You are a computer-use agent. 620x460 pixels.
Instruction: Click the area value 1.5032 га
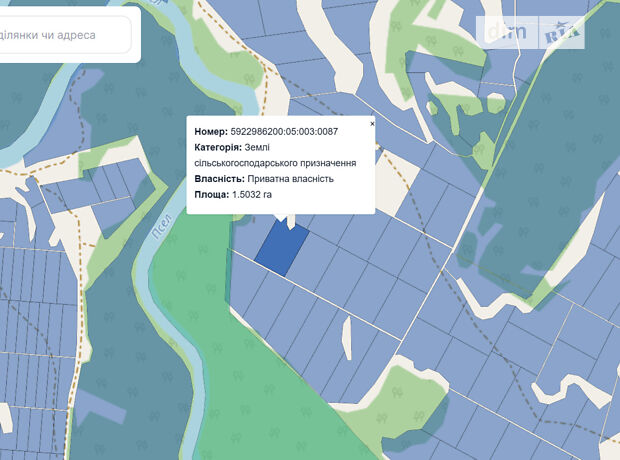point(252,195)
